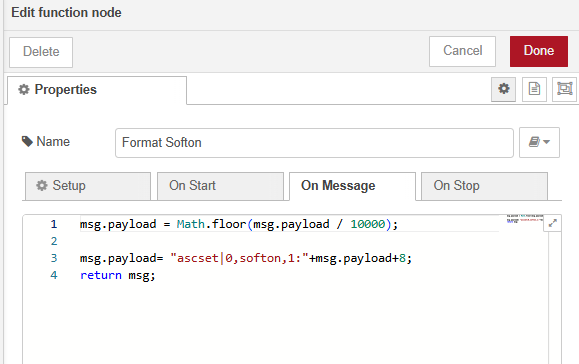Delete the function node
This screenshot has width=579, height=364.
click(x=41, y=52)
